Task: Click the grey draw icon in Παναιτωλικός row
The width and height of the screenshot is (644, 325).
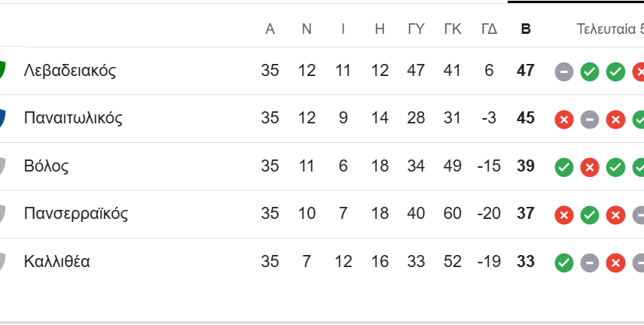Action: tap(590, 119)
